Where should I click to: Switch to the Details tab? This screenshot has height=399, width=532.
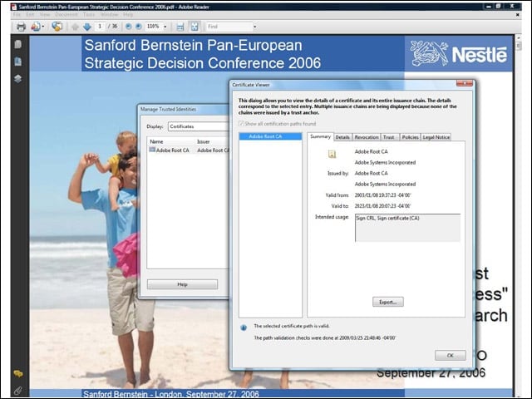(342, 137)
